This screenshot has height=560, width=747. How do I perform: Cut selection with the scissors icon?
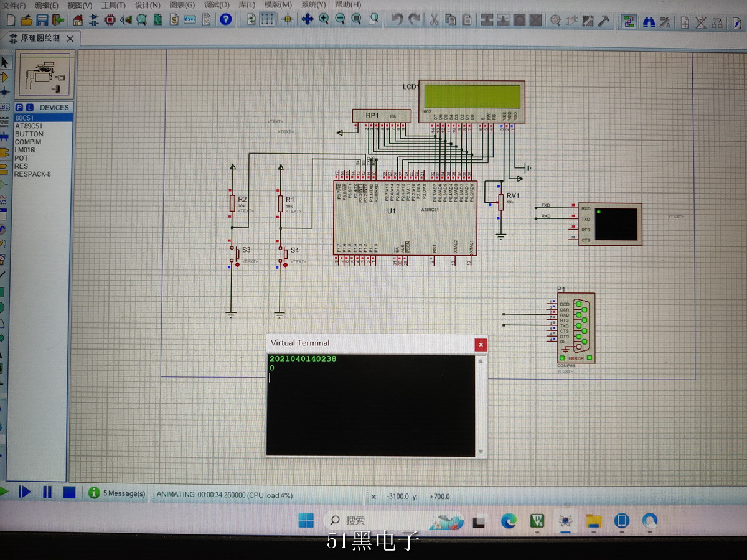[x=434, y=19]
